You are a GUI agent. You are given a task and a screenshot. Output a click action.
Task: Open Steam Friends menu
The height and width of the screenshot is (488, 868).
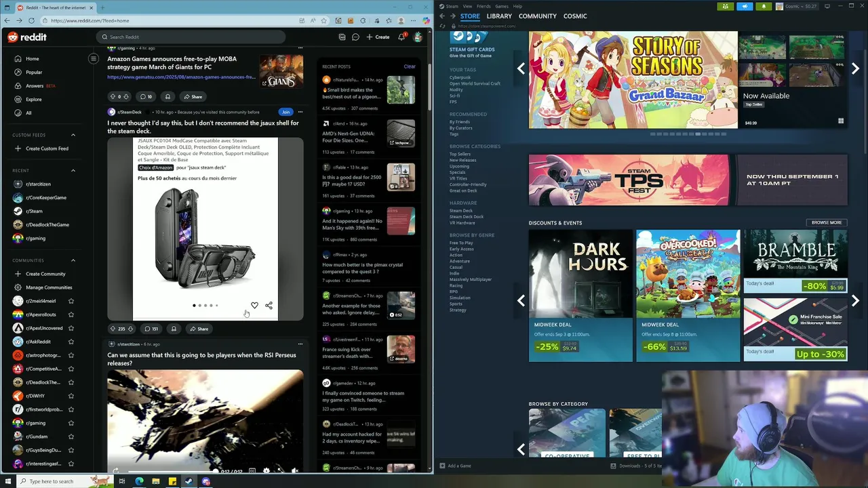(x=484, y=6)
